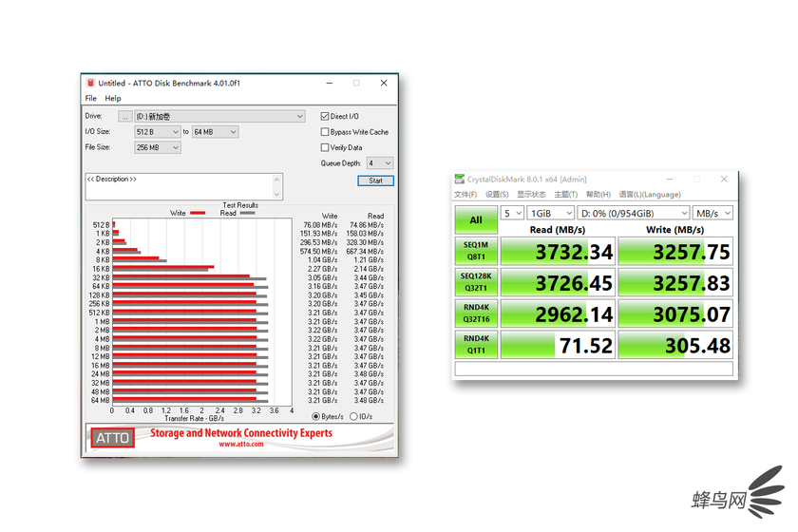
Task: Open I/O Size start dropdown showing 512 B
Action: 158,132
